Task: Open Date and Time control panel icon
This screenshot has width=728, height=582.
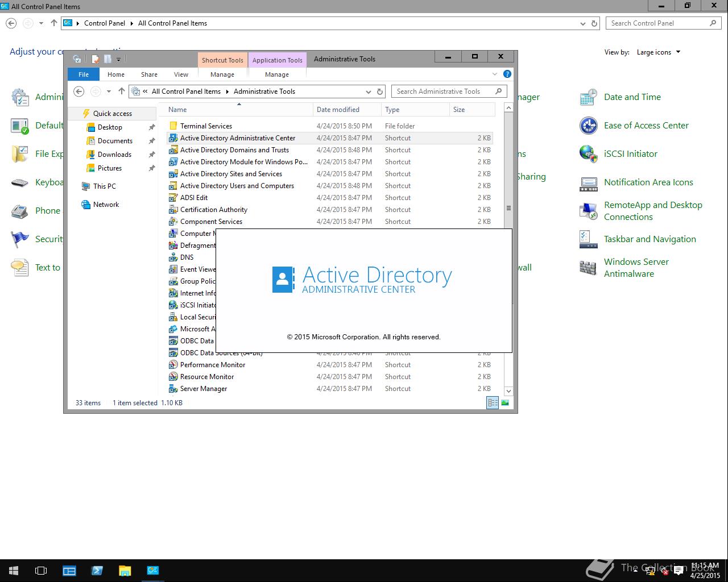Action: tap(589, 97)
